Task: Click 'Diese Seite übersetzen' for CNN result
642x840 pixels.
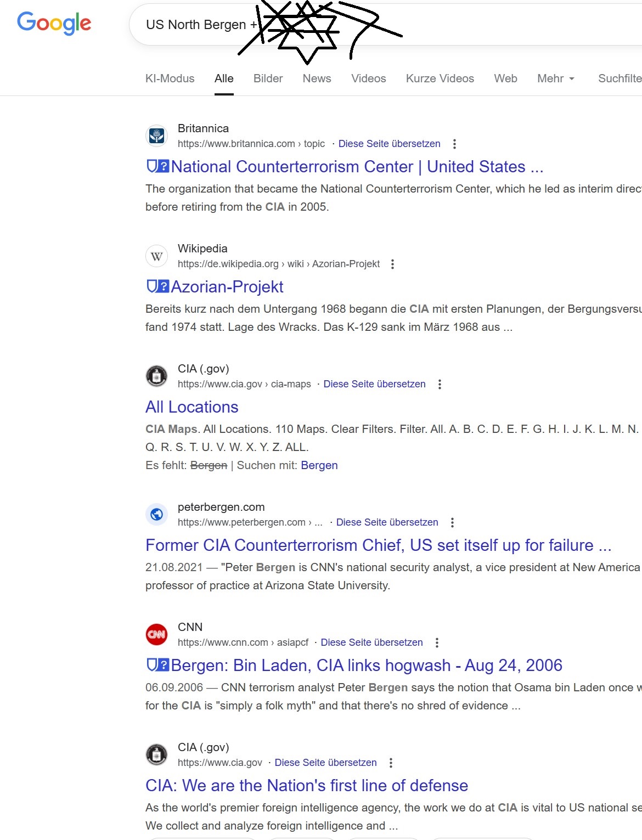Action: coord(371,642)
